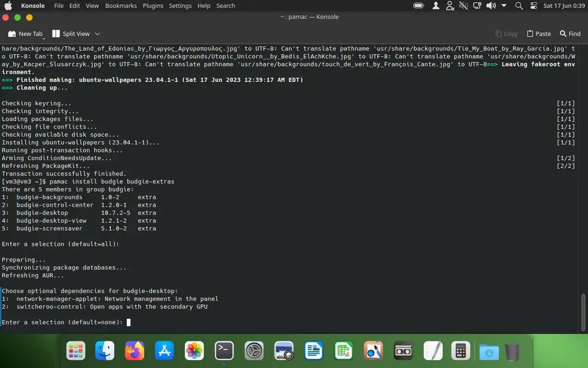The width and height of the screenshot is (588, 368).
Task: Click the New Tab toolbar button
Action: (x=25, y=34)
